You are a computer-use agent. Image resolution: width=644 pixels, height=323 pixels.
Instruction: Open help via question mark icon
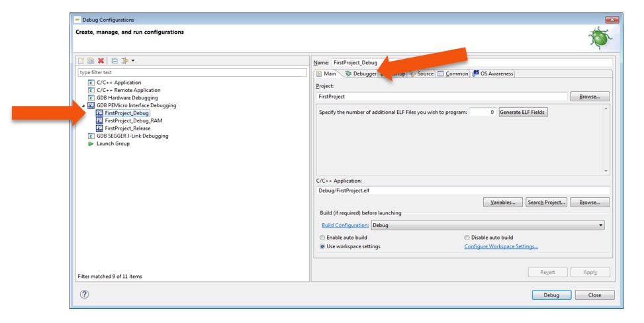[84, 295]
